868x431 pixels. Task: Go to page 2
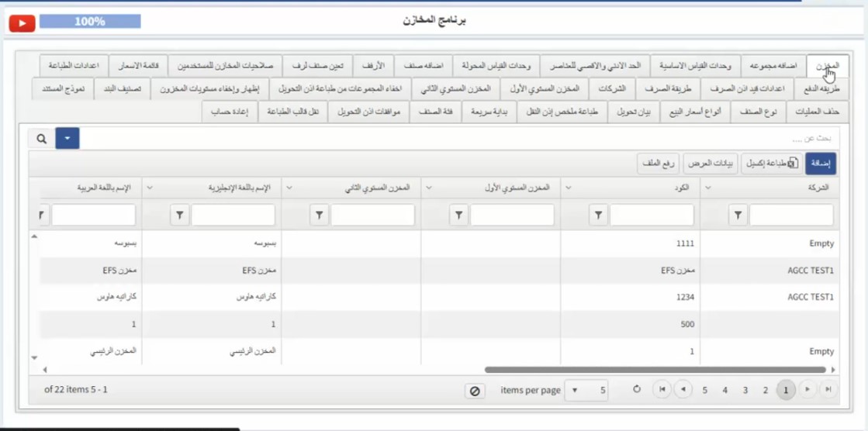765,390
